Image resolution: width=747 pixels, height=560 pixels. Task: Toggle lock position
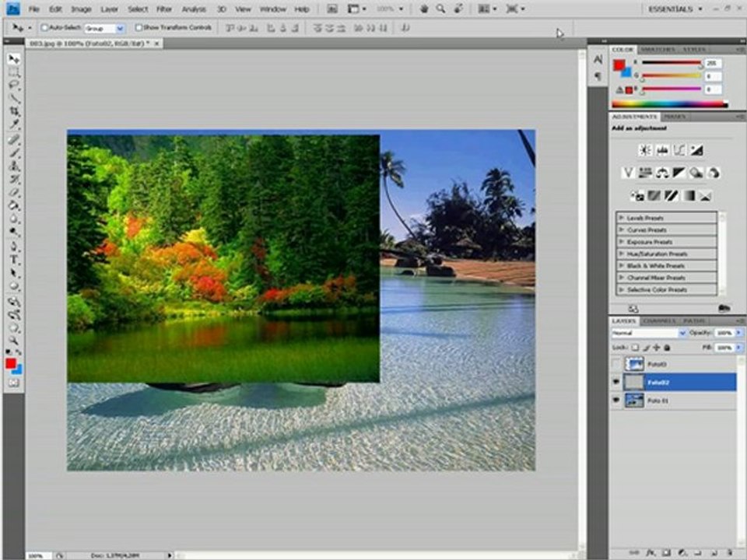657,348
